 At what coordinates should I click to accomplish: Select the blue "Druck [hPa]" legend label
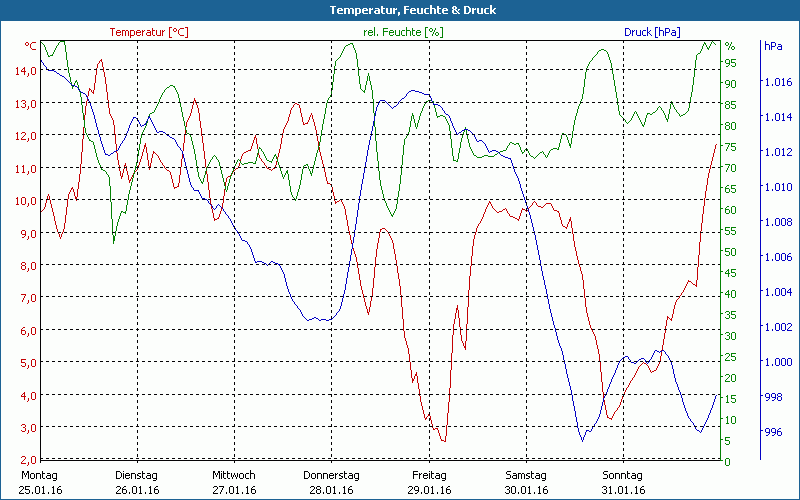pos(651,32)
